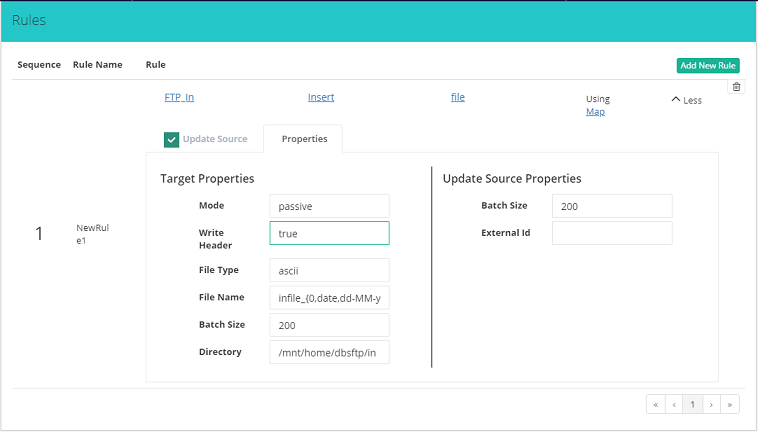Switch to the Properties tab
The width and height of the screenshot is (758, 432).
(x=304, y=139)
